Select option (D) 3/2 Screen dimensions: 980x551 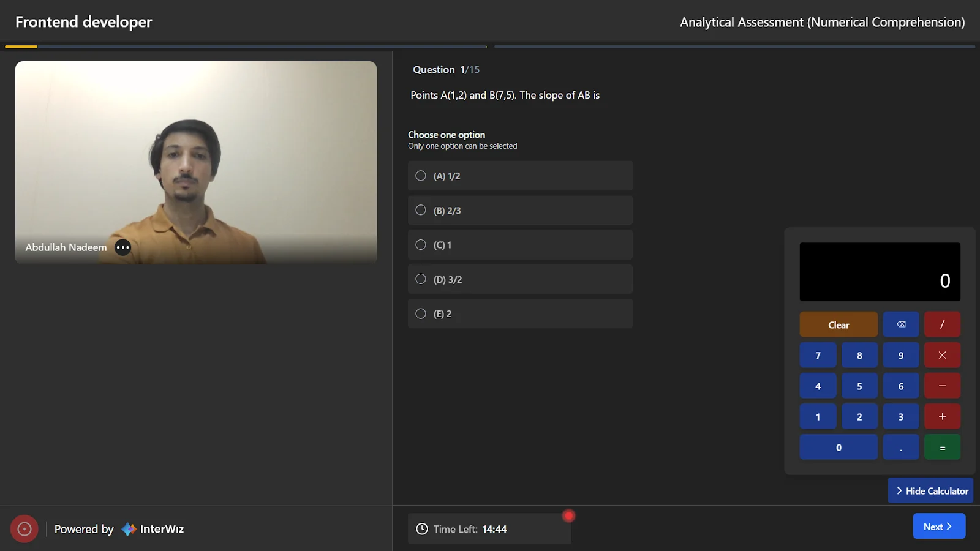click(520, 279)
